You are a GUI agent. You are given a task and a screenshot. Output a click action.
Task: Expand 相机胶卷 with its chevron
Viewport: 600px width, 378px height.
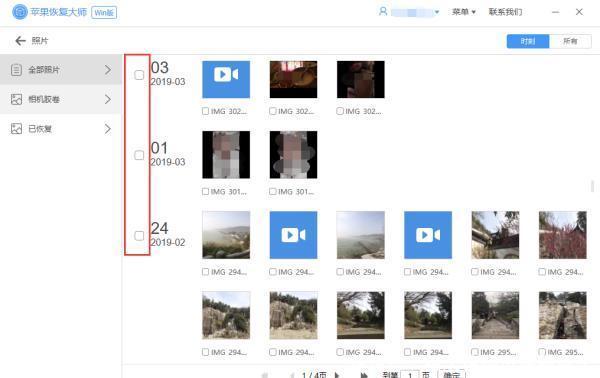[108, 99]
